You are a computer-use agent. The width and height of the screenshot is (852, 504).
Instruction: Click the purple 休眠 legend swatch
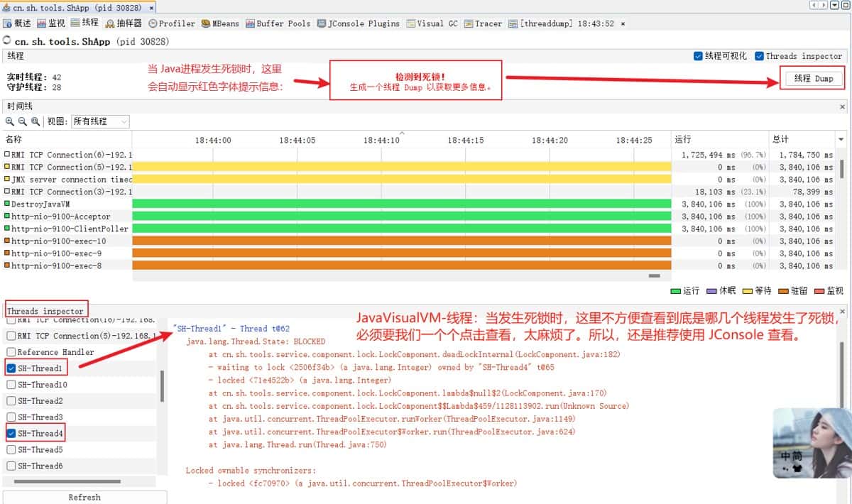pyautogui.click(x=711, y=291)
